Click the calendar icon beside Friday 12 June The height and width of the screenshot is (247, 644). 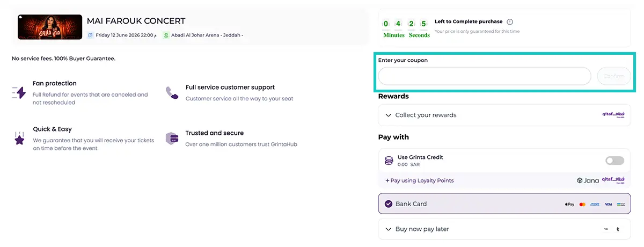click(91, 35)
